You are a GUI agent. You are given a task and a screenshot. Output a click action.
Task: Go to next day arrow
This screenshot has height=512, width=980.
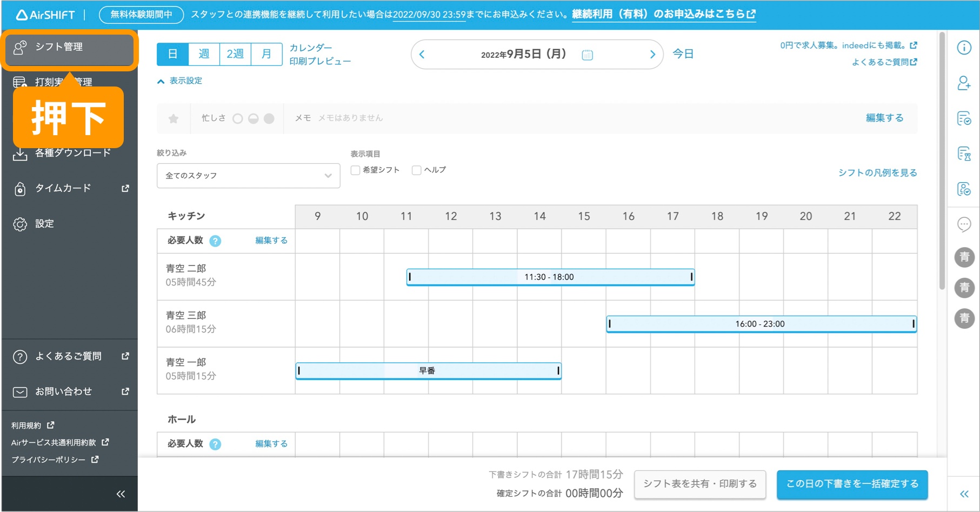point(652,55)
